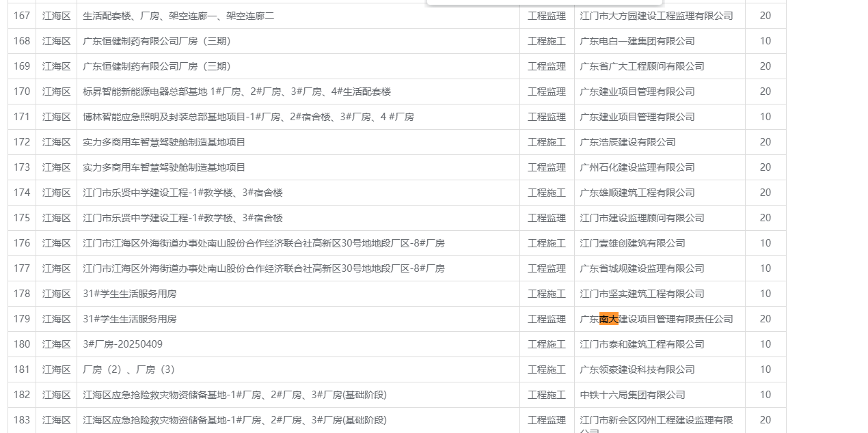
Task: Select row number 175 cell
Action: (x=22, y=218)
